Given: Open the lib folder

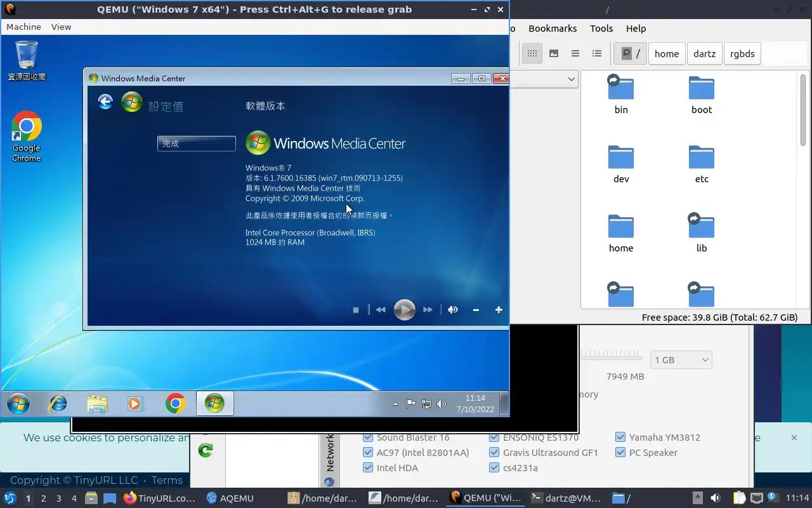Looking at the screenshot, I should [702, 233].
